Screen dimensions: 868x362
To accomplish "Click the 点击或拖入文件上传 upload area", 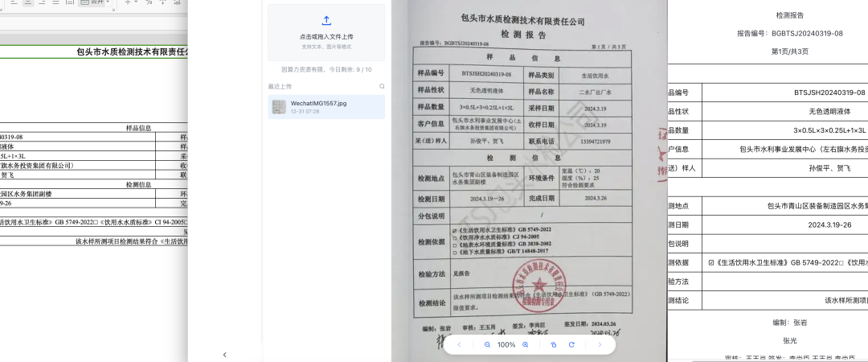I will 326,33.
